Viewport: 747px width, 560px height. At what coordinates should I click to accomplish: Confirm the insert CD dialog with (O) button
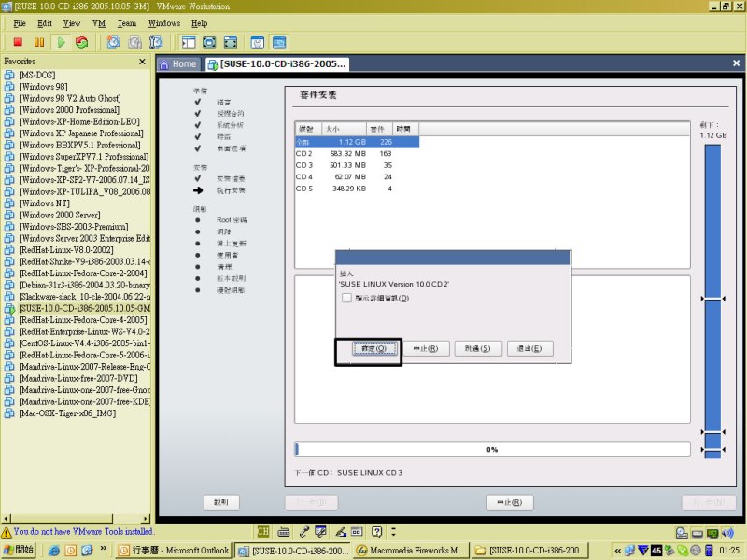tap(374, 348)
